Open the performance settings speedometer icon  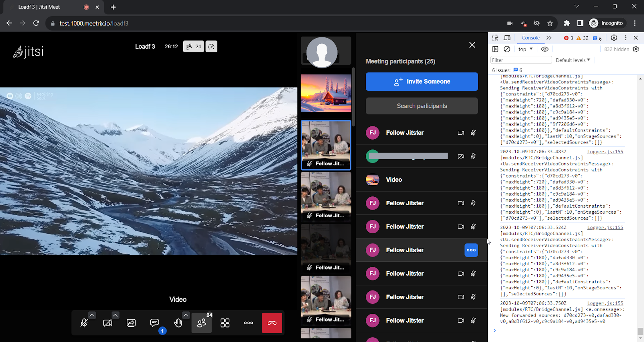[211, 47]
